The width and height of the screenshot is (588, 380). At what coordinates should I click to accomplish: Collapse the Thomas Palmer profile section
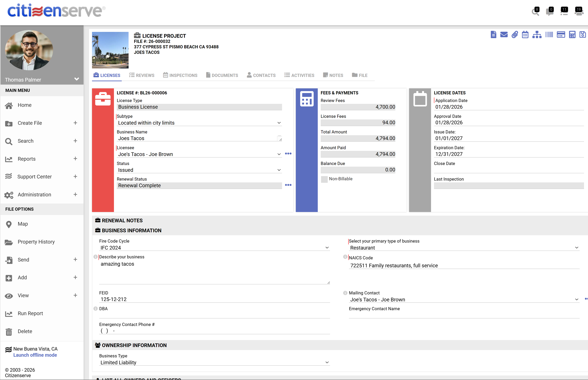point(76,79)
